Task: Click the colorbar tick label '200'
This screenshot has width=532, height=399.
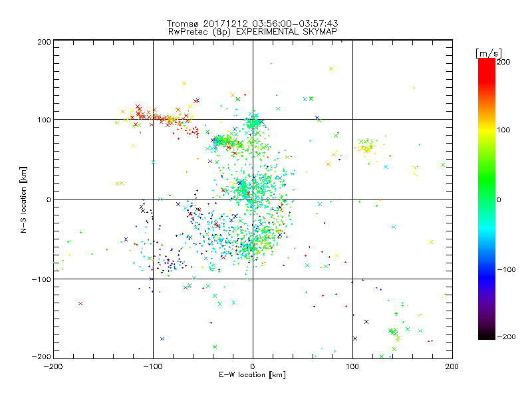Action: tap(503, 62)
